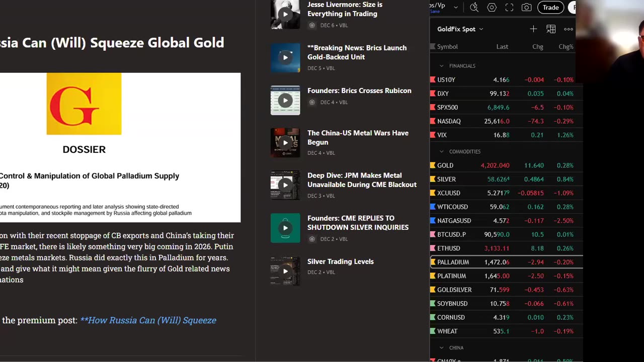This screenshot has width=644, height=362.
Task: Open 'Silver Trading Levels' post title
Action: (341, 261)
